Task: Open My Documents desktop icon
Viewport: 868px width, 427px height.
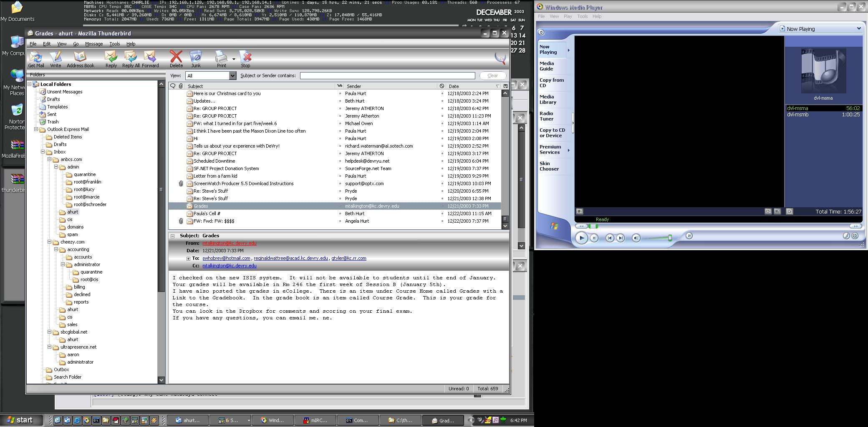Action: (x=17, y=12)
